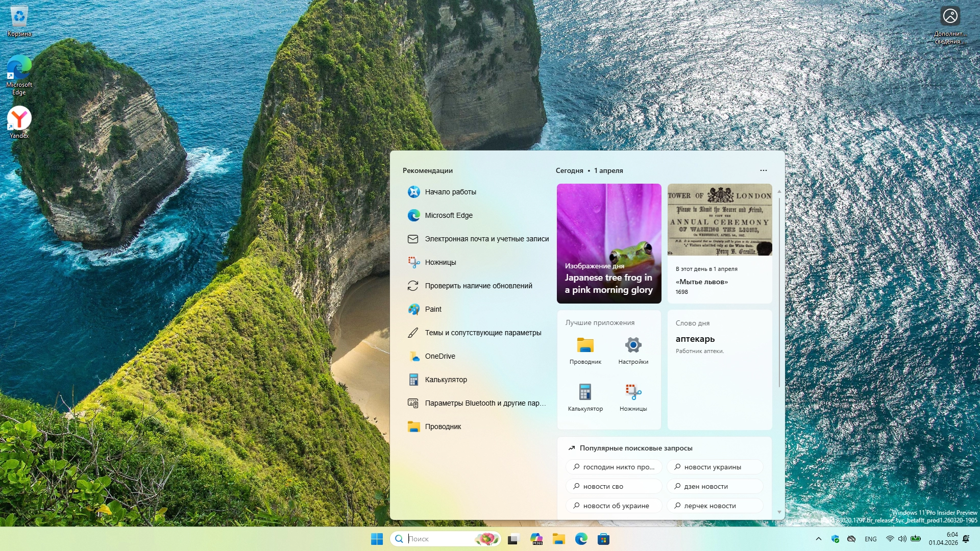Viewport: 980px width, 551px height.
Task: Search for новости украины query
Action: click(x=714, y=467)
